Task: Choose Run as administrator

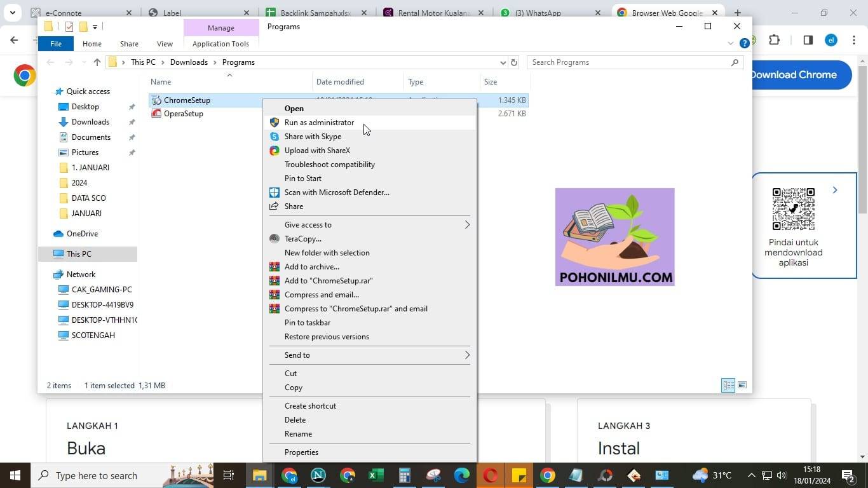Action: point(370,123)
